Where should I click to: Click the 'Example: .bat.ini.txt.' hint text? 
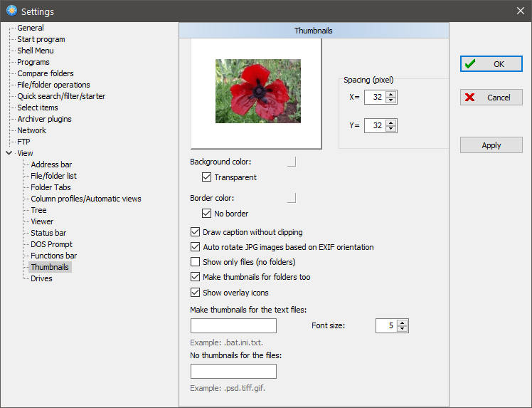click(x=227, y=342)
